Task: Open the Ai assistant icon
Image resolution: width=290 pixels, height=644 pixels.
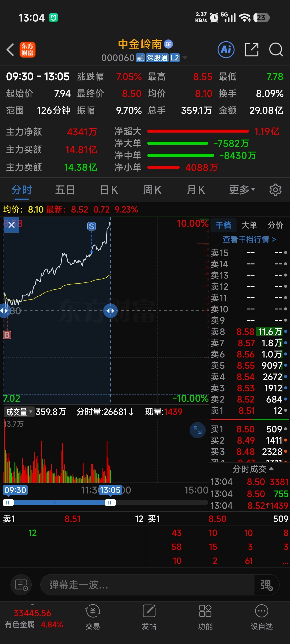Action: tap(226, 50)
